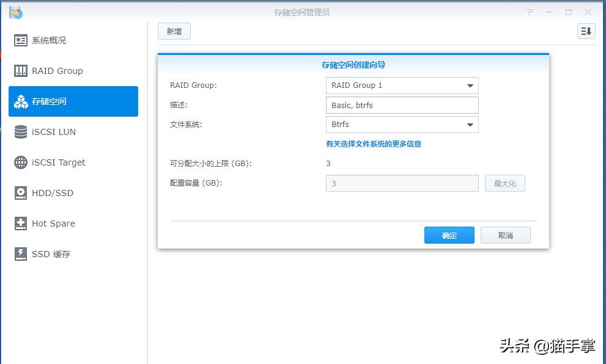Click the description field showing Basic, btrfs
The height and width of the screenshot is (364, 606).
(401, 105)
